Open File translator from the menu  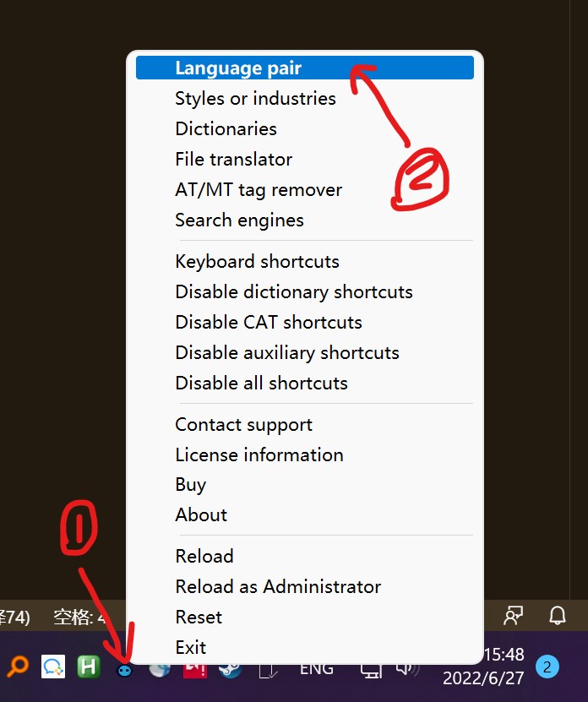pos(233,160)
